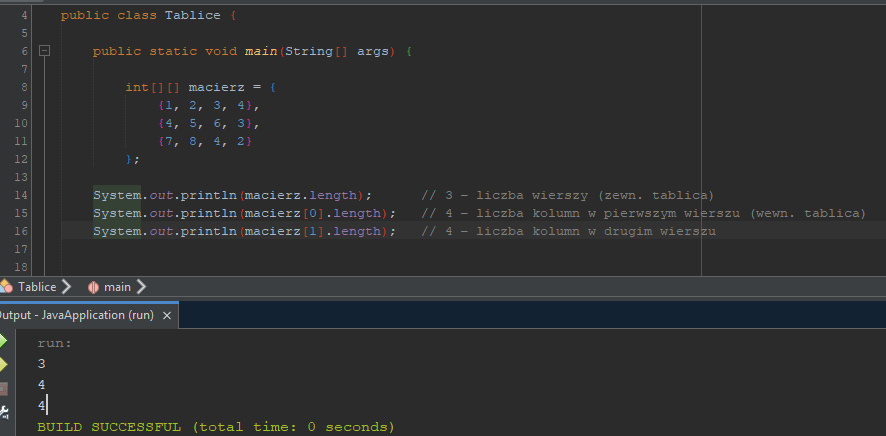Select the Output - JavaApplication (run) tab
Viewport: 886px width, 436px height.
[x=76, y=315]
